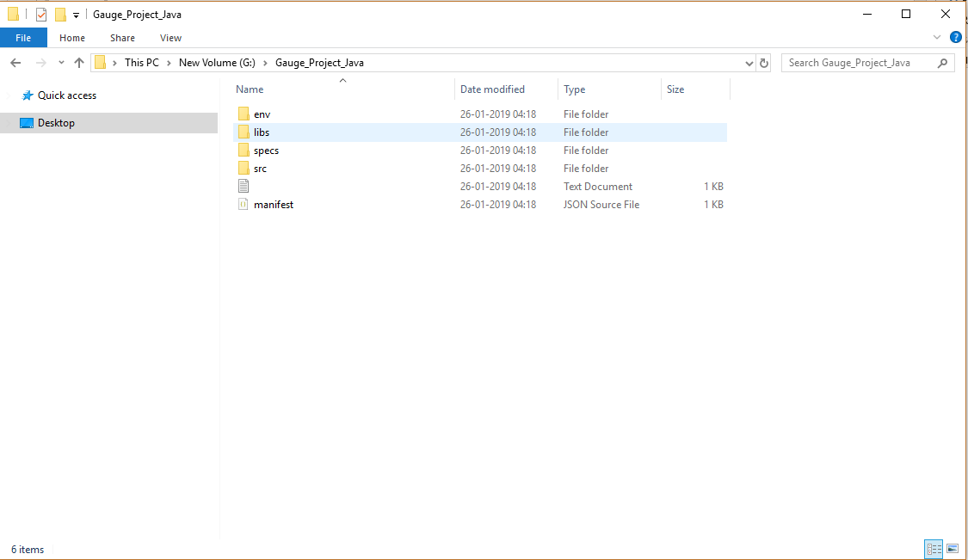Switch to the Share ribbon tab
This screenshot has height=560, width=968.
pos(122,38)
